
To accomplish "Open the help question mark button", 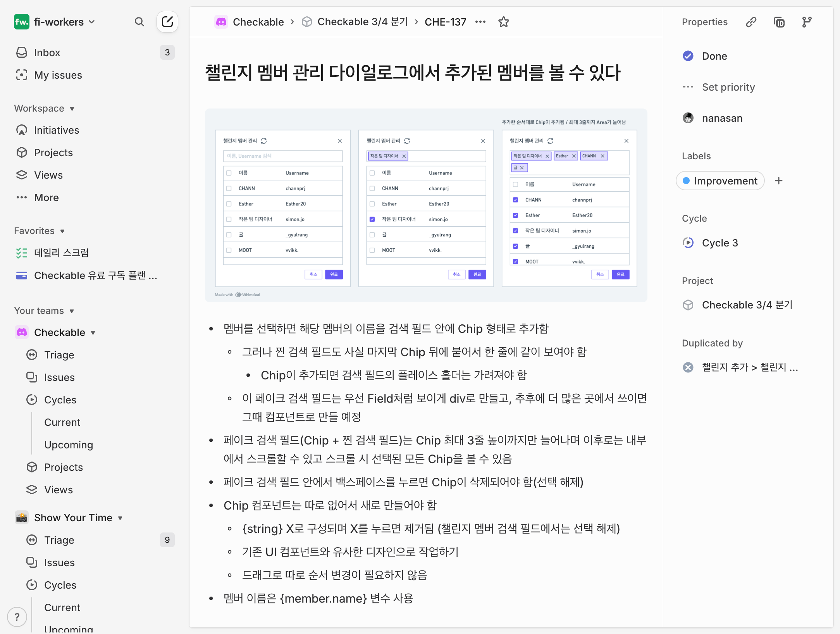I will click(x=17, y=617).
